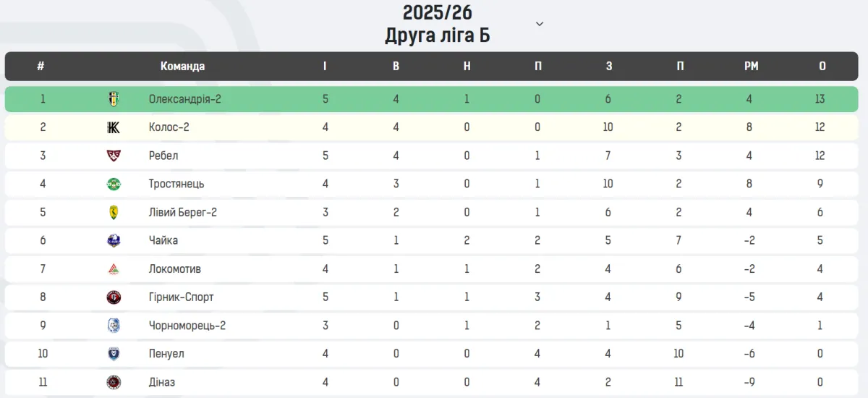868x398 pixels.
Task: Click the Олександрія-2 team crest icon
Action: tap(114, 99)
